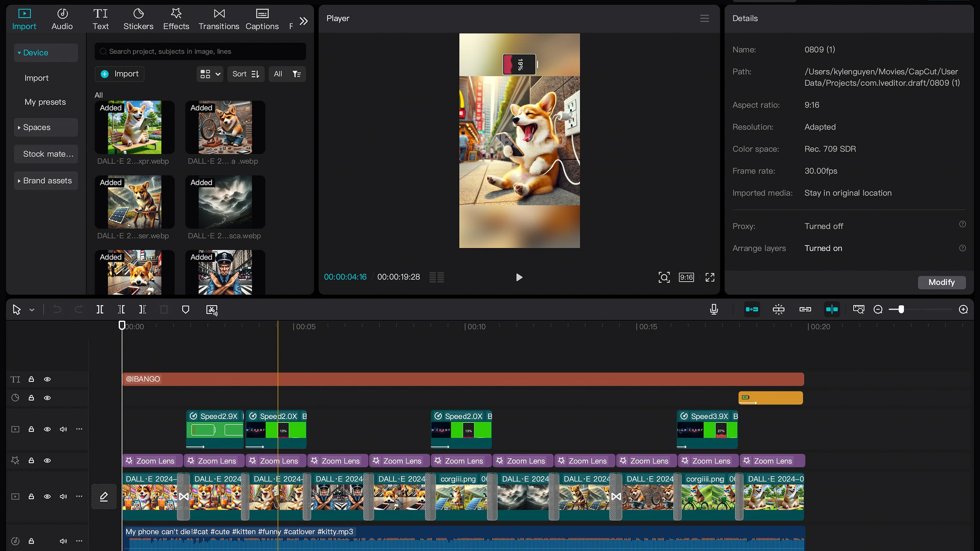This screenshot has height=551, width=980.
Task: Add a marker with the shield icon
Action: 186,310
